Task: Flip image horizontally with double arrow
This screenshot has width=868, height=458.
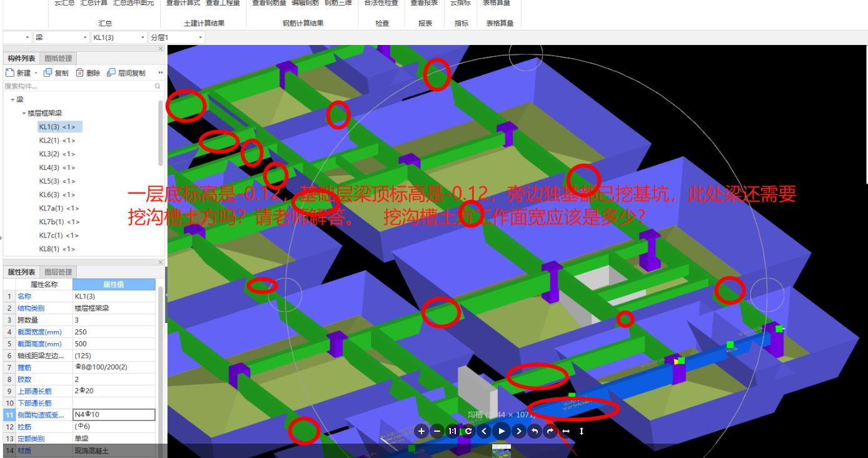Action: coord(566,431)
